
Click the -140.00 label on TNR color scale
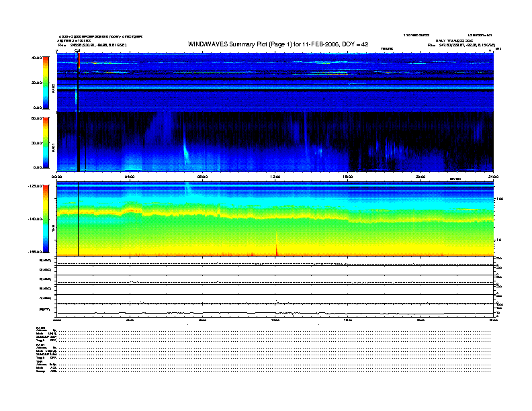34,219
